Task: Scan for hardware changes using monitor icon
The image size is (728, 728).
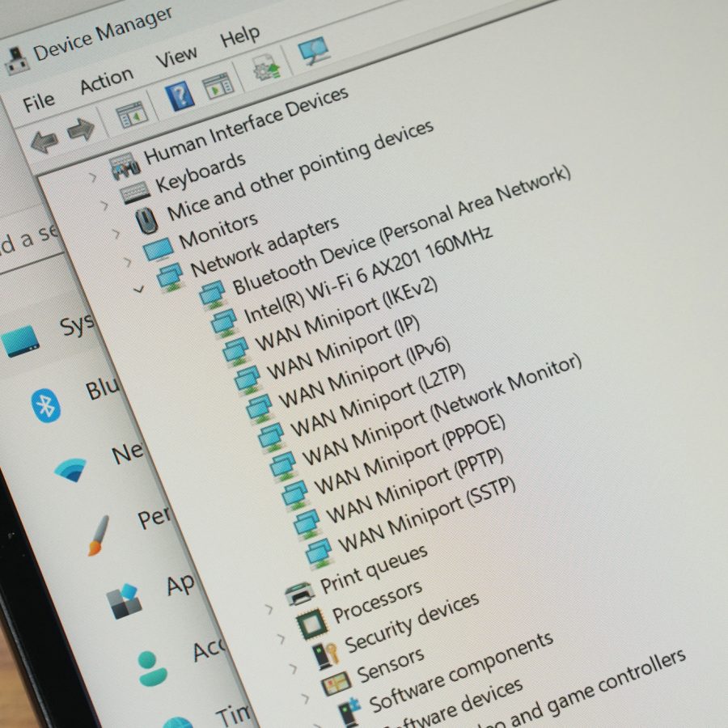Action: tap(315, 51)
